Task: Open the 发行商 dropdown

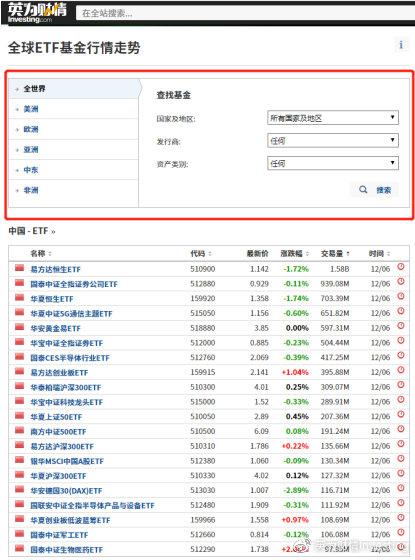Action: tap(333, 141)
